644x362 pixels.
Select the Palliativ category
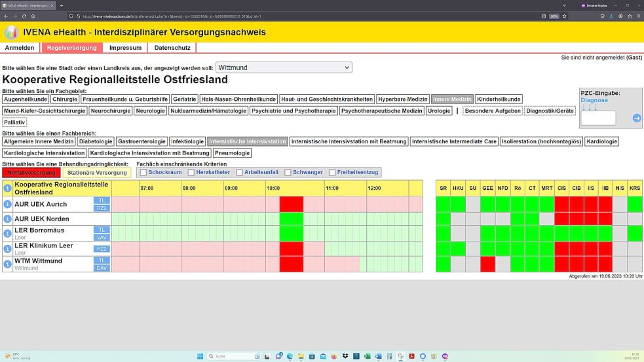[14, 122]
